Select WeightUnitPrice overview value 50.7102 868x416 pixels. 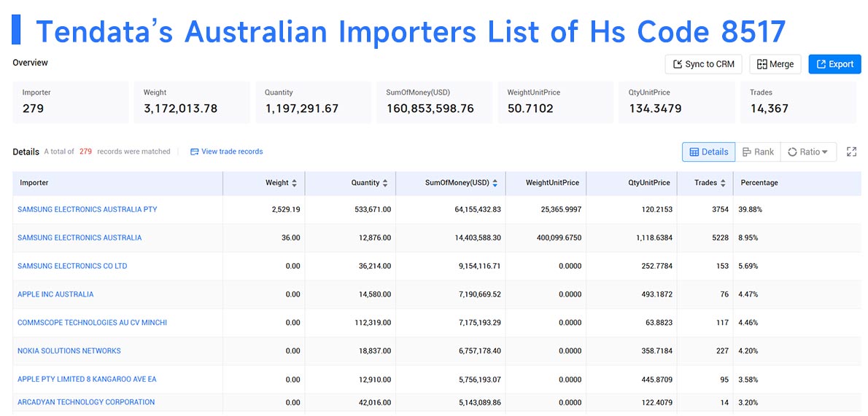tap(530, 109)
